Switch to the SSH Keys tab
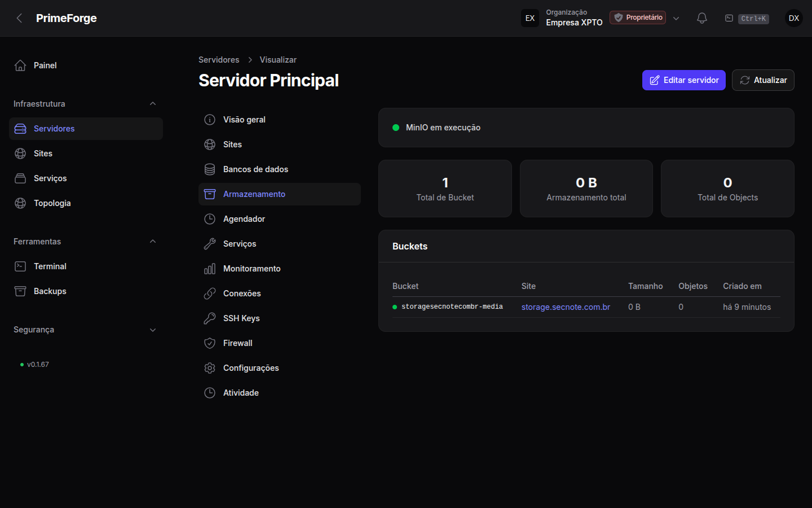 [x=280, y=318]
